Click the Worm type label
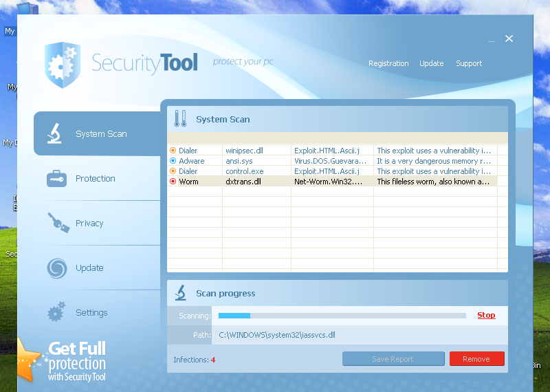This screenshot has height=392, width=550. click(188, 182)
